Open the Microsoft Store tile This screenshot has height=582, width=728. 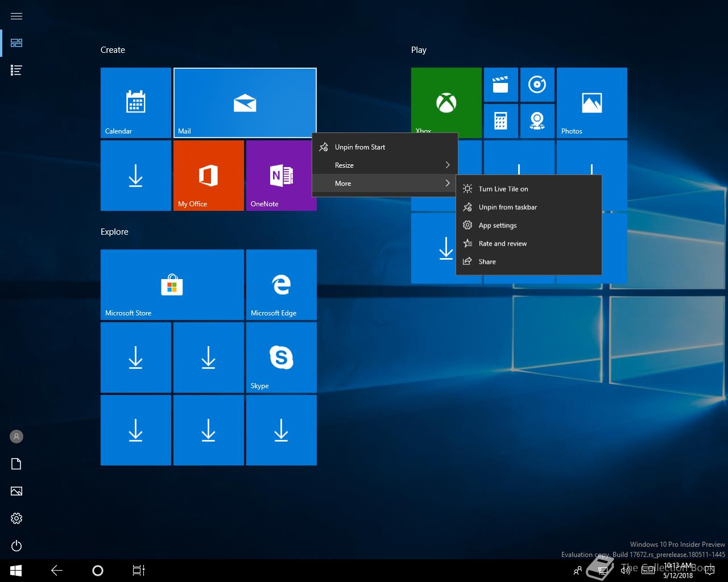click(172, 285)
